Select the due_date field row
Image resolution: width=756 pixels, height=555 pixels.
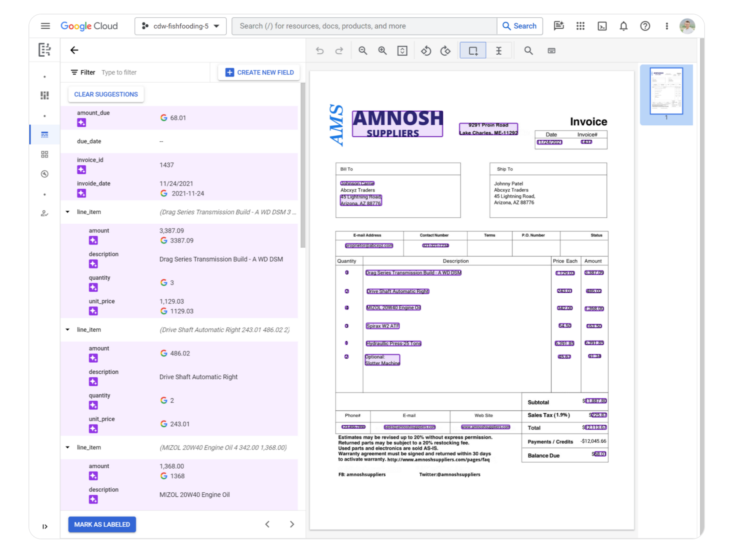coord(179,141)
